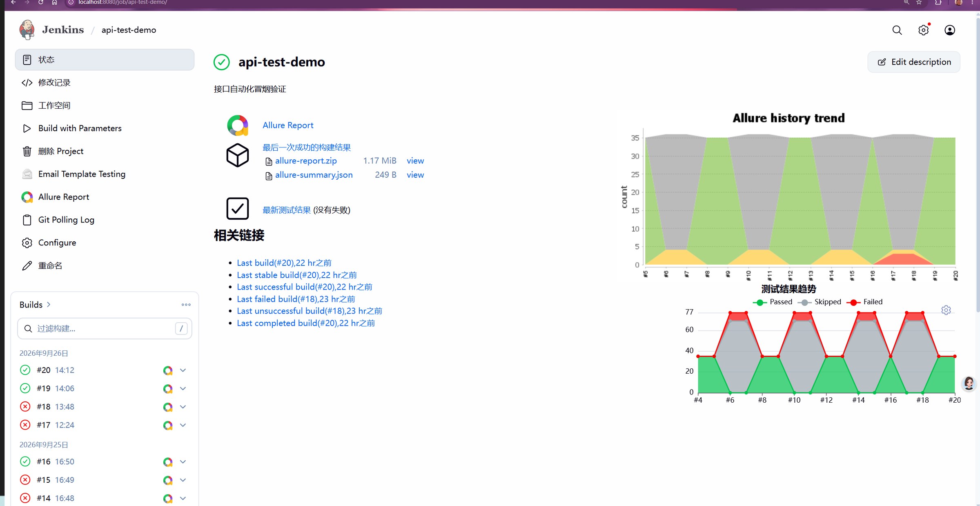Open Last failed build (#18) link
The height and width of the screenshot is (506, 980).
[x=296, y=299]
